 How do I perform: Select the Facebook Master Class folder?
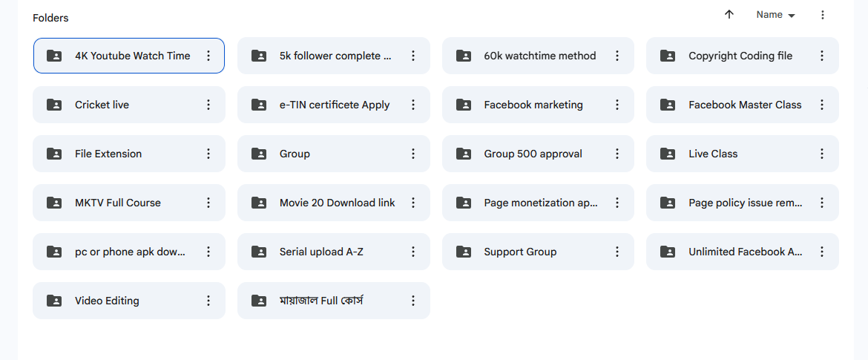pos(745,105)
